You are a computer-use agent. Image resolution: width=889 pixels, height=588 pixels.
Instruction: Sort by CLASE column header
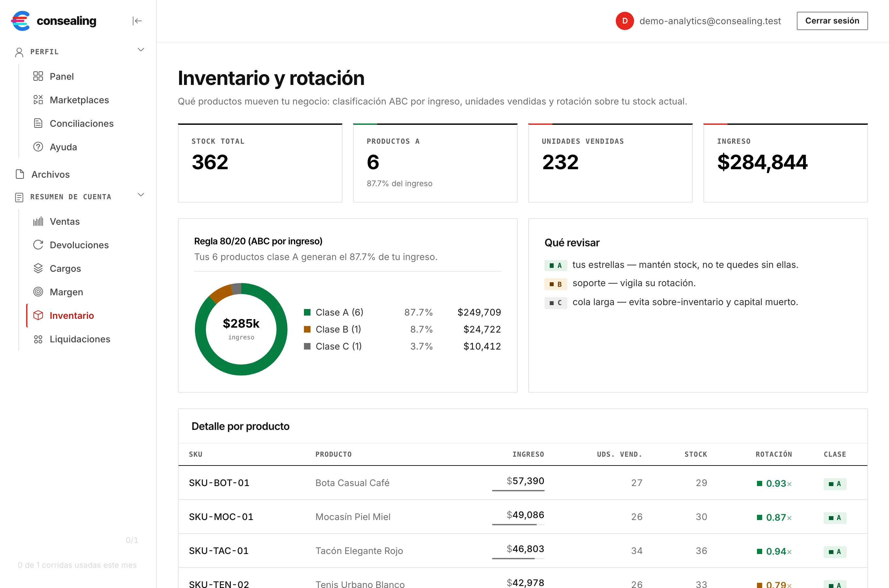click(x=835, y=454)
